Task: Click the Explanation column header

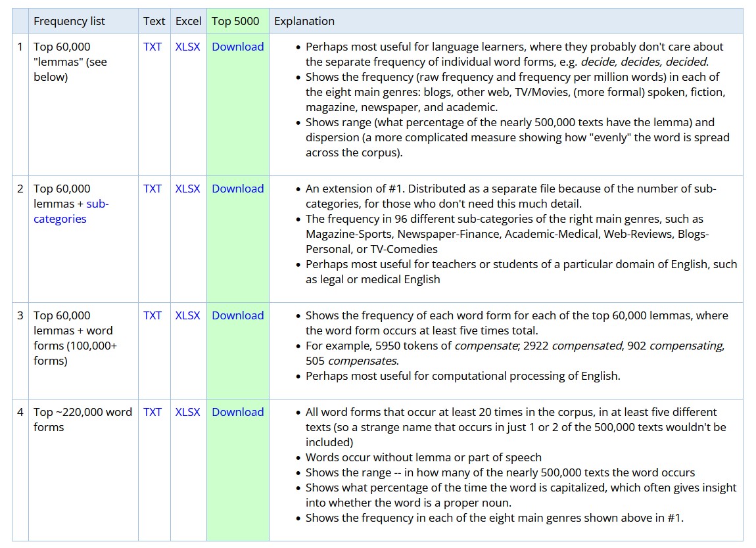Action: (x=304, y=21)
